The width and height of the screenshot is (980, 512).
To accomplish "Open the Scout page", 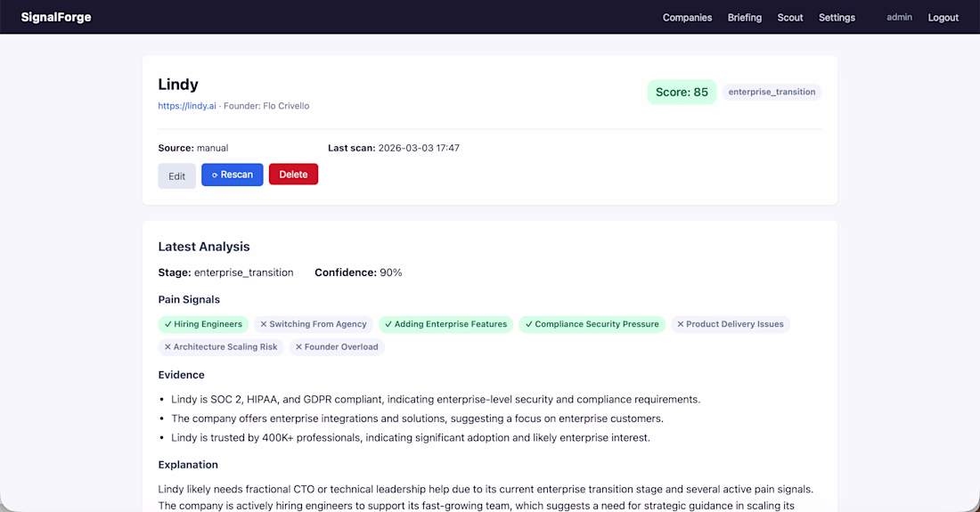I will click(x=790, y=18).
